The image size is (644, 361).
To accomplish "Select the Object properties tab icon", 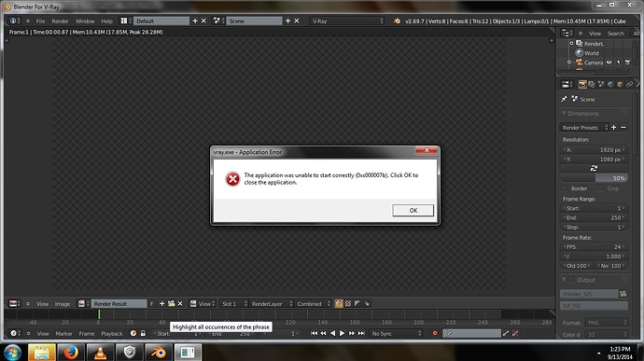I will click(x=620, y=84).
